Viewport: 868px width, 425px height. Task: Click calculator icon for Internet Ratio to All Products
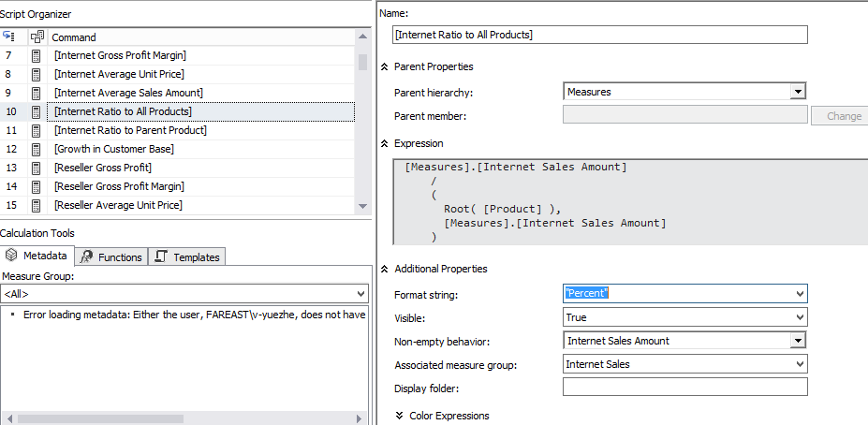click(x=36, y=111)
